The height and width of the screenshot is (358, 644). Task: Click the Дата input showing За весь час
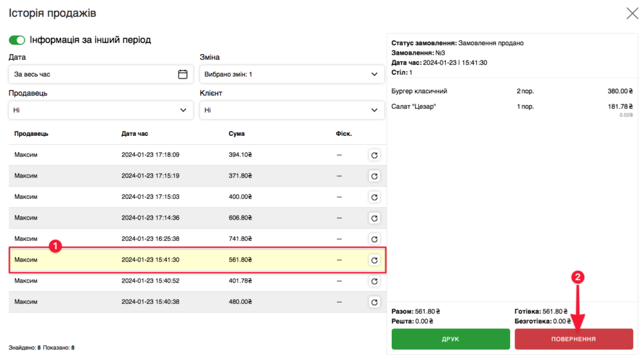point(91,74)
